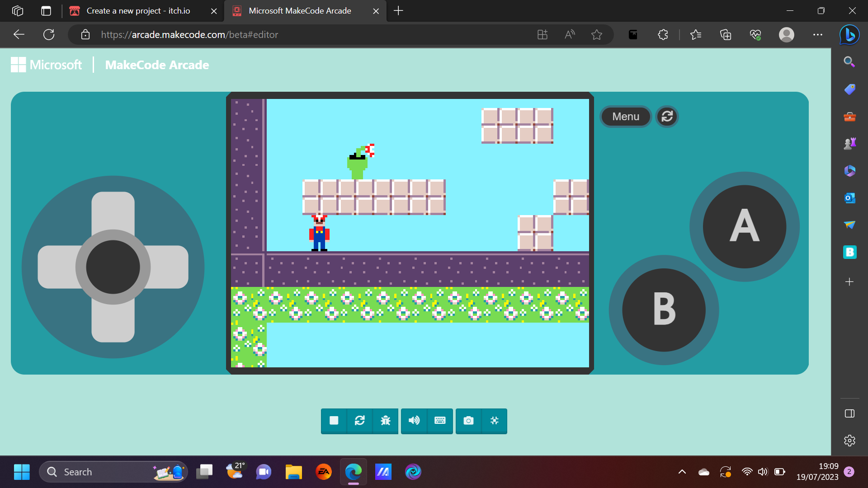Screen dimensions: 868x488
Task: Open sidebar Search
Action: (849, 62)
